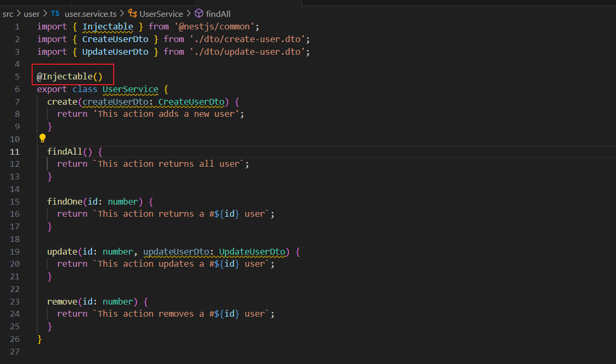This screenshot has height=364, width=616.
Task: Click the UpdateUserDto type in update parameters
Action: coord(252,251)
